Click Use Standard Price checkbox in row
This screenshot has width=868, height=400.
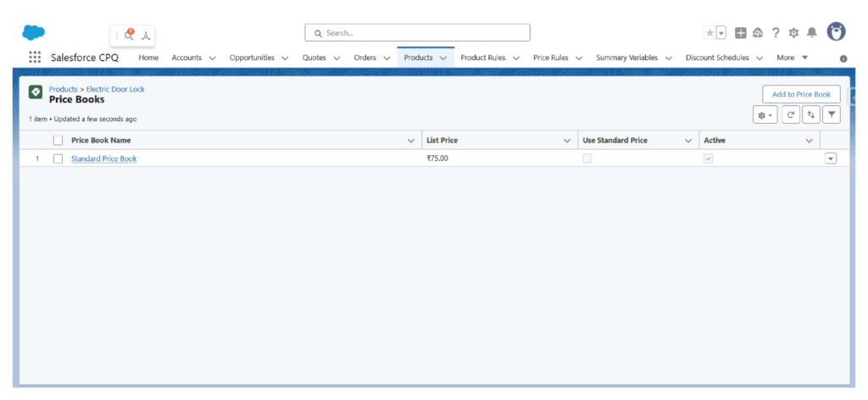click(x=587, y=158)
